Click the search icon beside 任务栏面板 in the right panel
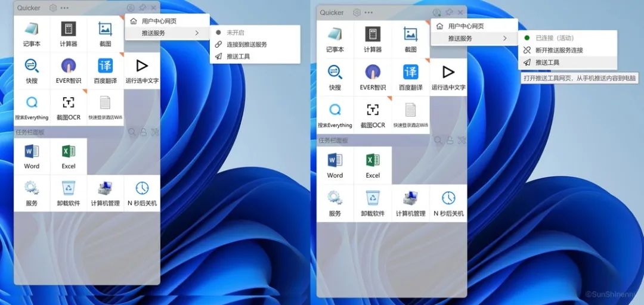Screen dimensions: 644x305 click(438, 141)
